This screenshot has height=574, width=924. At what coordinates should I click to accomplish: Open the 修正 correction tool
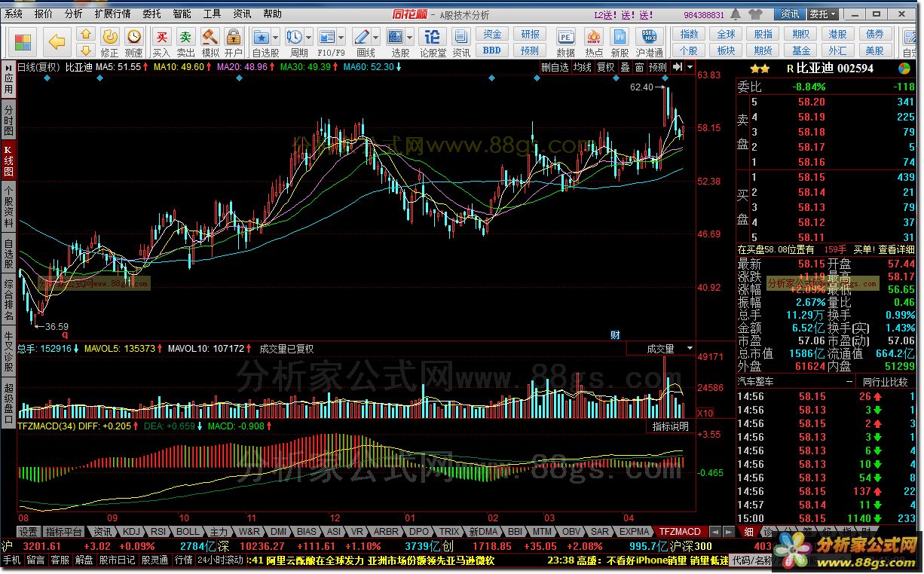pos(110,42)
